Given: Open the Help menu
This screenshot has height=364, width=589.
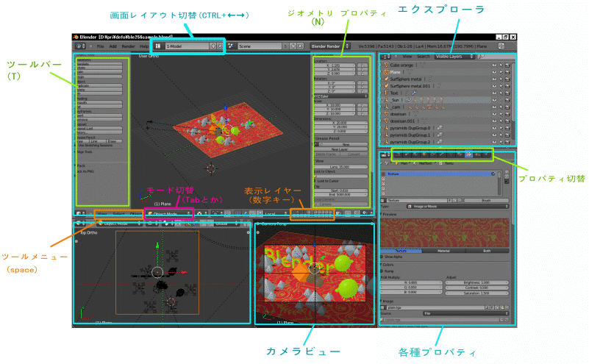Looking at the screenshot, I should [144, 46].
